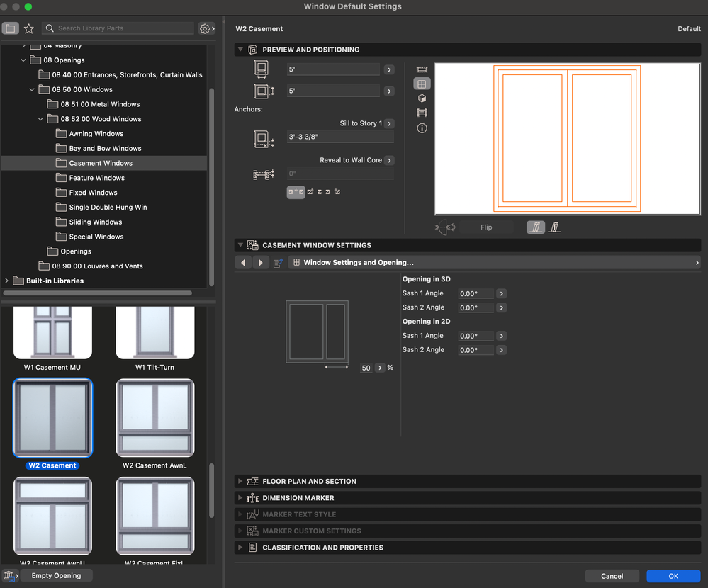
Task: Select the floor plan preview icon at top
Action: click(x=422, y=69)
